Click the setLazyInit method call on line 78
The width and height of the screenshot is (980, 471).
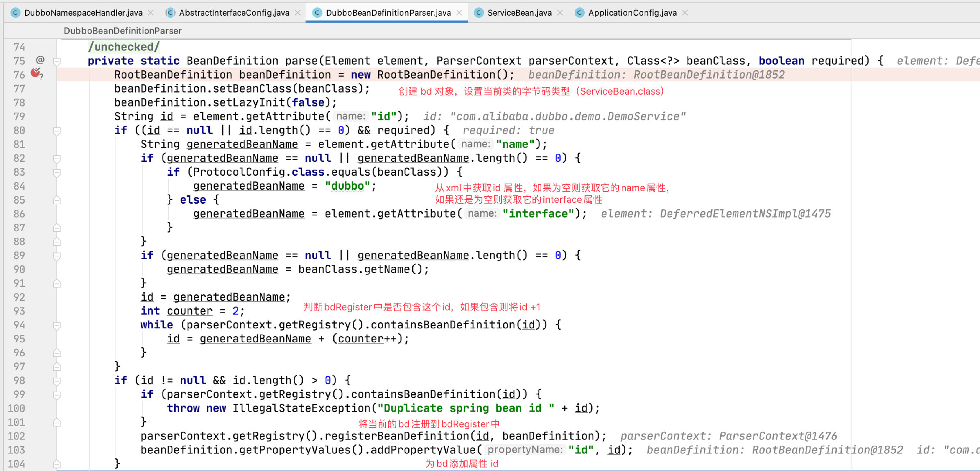click(249, 102)
